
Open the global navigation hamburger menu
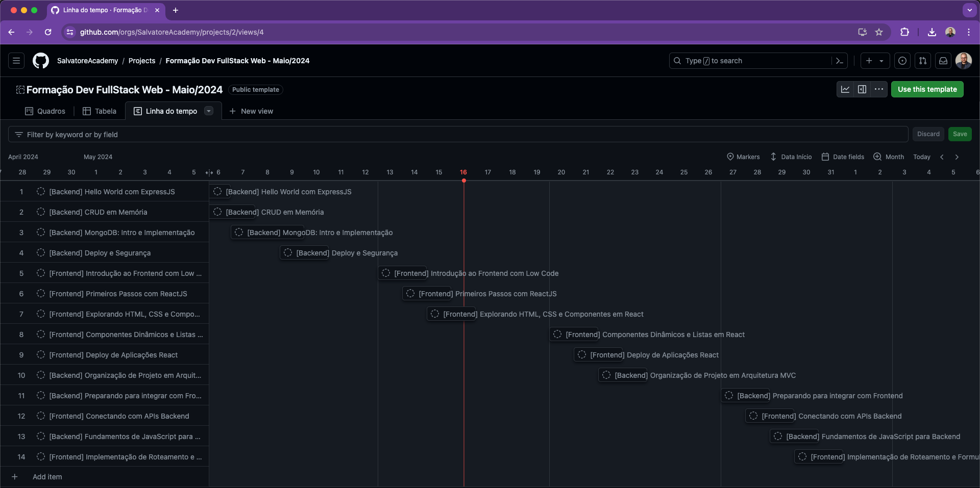16,61
